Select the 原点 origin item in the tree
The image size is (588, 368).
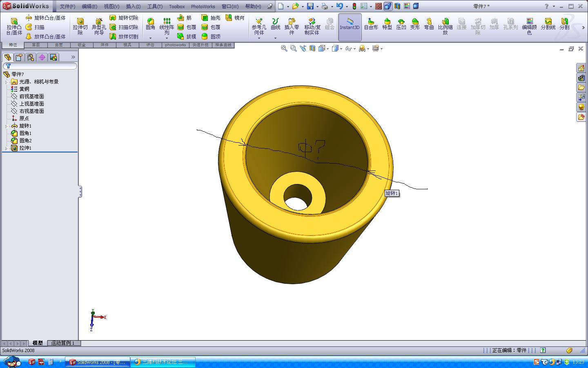click(24, 119)
